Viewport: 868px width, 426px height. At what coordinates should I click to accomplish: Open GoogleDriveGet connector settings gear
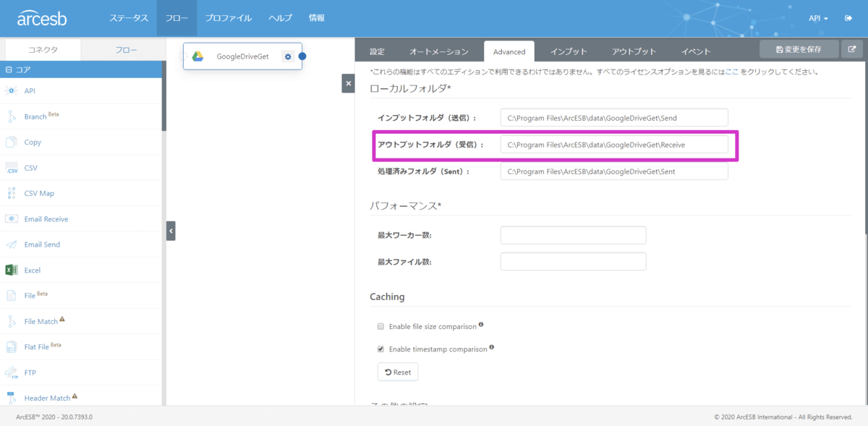tap(288, 56)
